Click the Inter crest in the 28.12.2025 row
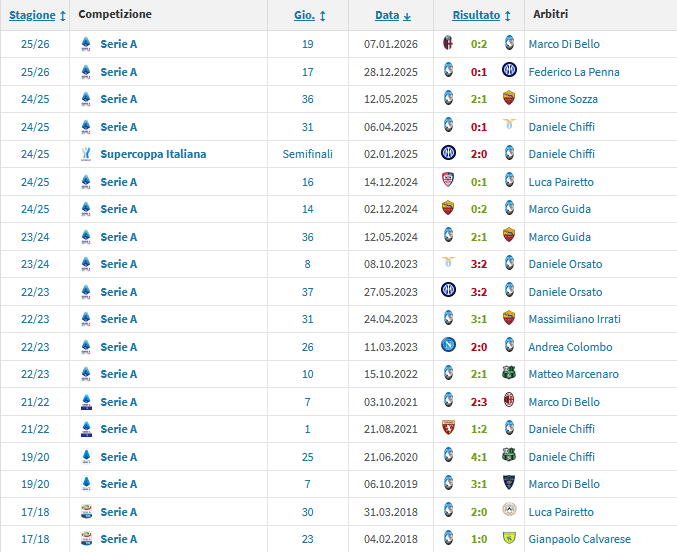Screen dimensions: 677x552 click(x=509, y=72)
